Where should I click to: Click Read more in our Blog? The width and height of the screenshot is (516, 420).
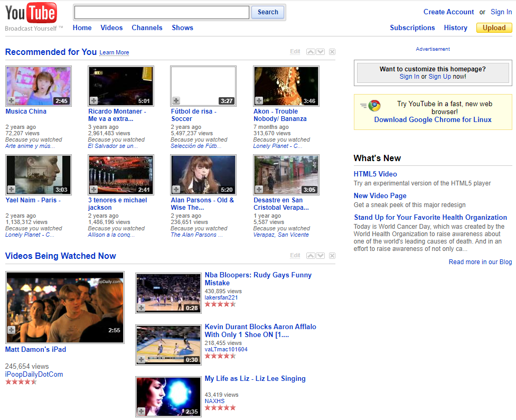(x=480, y=262)
